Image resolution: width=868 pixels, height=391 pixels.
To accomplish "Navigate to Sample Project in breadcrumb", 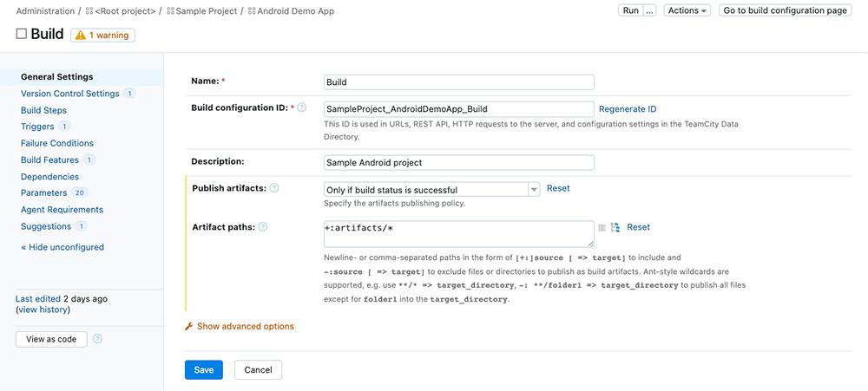I will click(x=207, y=11).
